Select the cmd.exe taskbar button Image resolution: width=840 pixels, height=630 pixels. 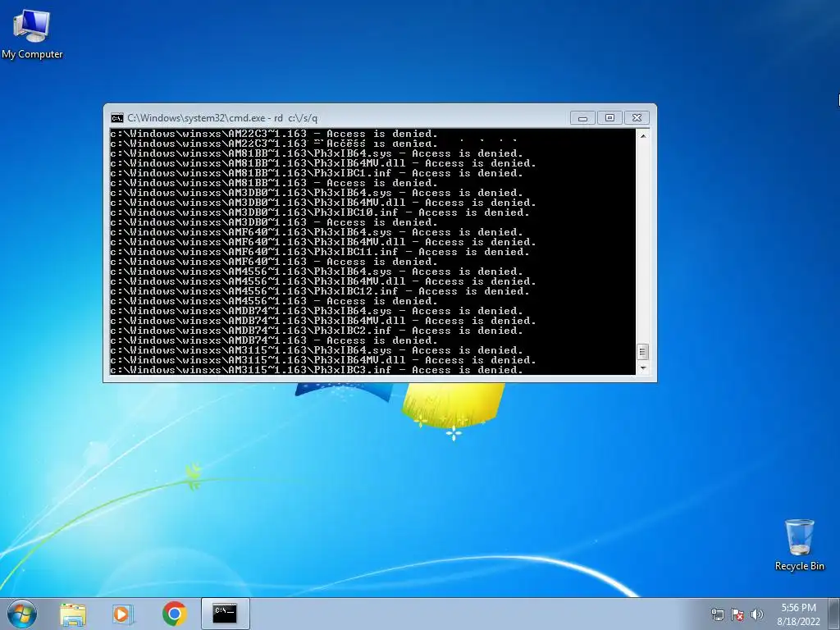click(x=225, y=614)
